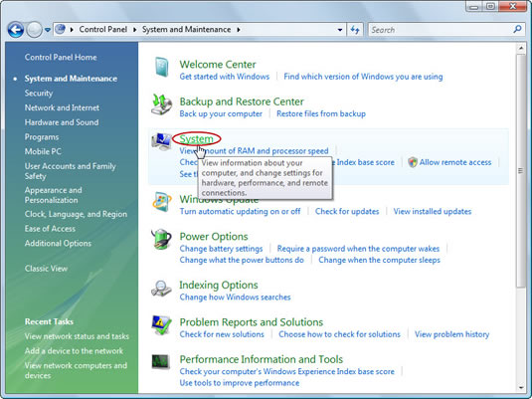Viewport: 532px width, 399px height.
Task: Open Clock, Language, and Region
Action: tap(76, 214)
